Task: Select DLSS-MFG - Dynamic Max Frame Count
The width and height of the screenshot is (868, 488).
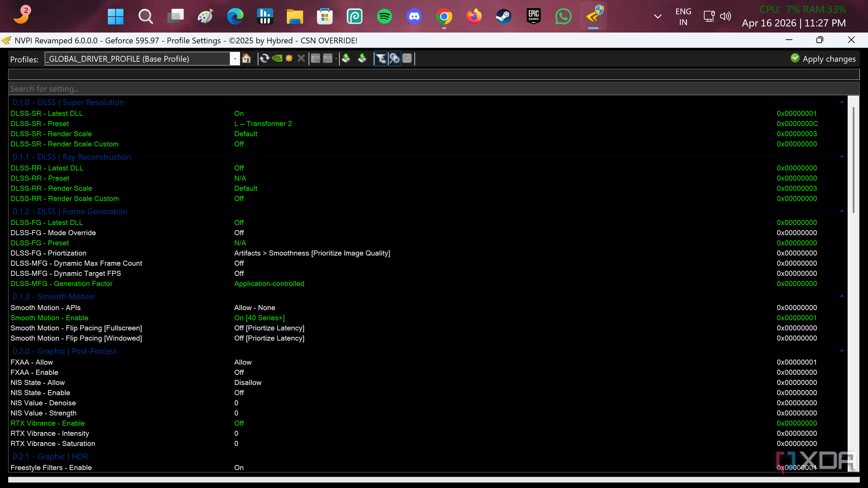Action: [427, 263]
